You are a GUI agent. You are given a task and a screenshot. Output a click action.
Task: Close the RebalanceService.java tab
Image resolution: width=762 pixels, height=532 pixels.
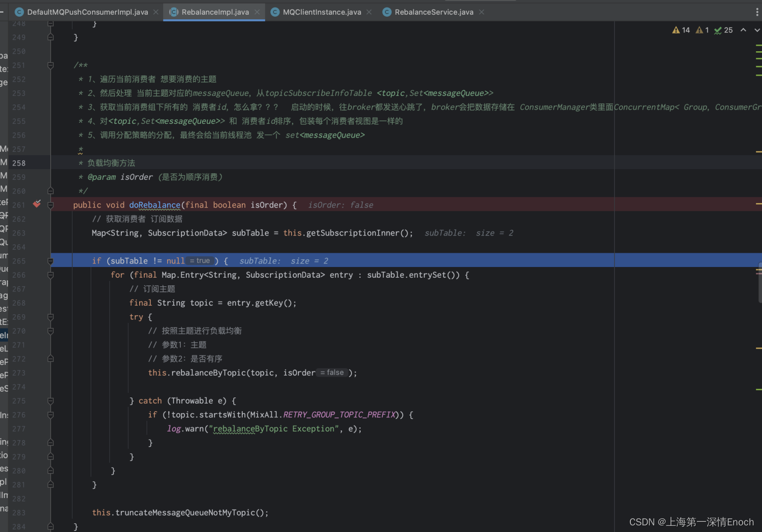482,12
